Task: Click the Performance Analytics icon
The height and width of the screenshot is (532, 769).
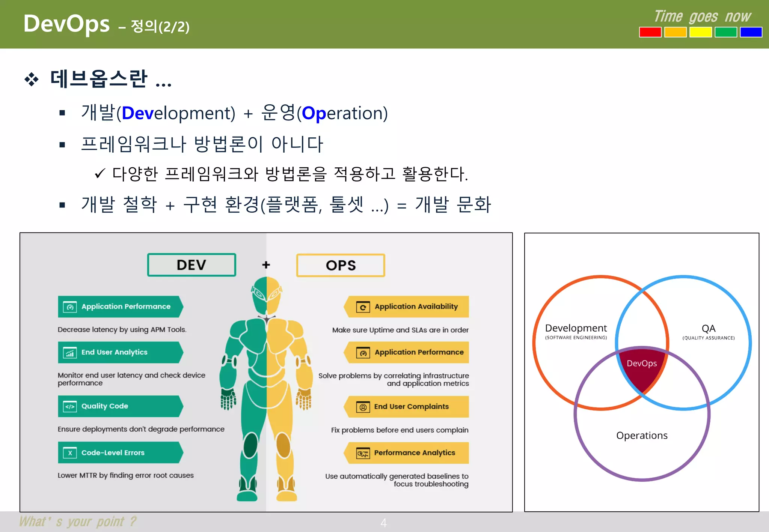Action: tap(363, 454)
